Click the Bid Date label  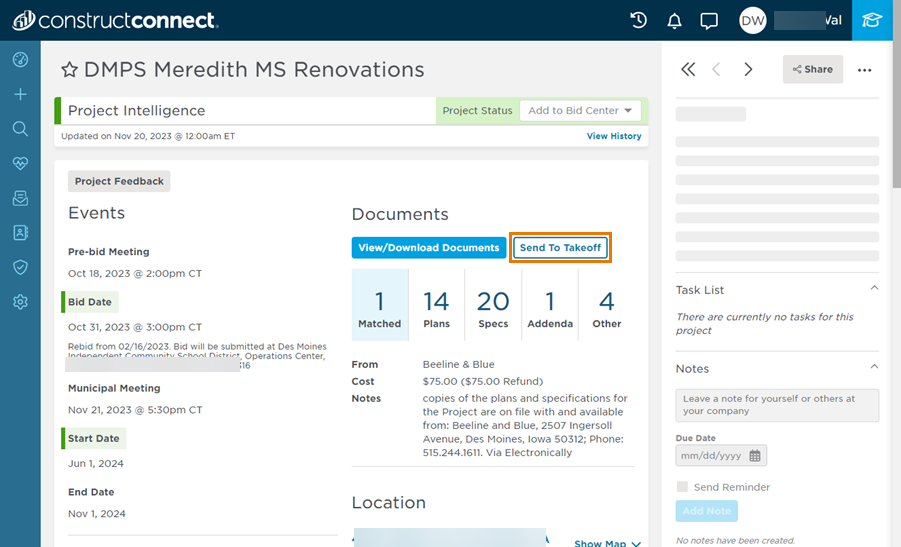90,302
